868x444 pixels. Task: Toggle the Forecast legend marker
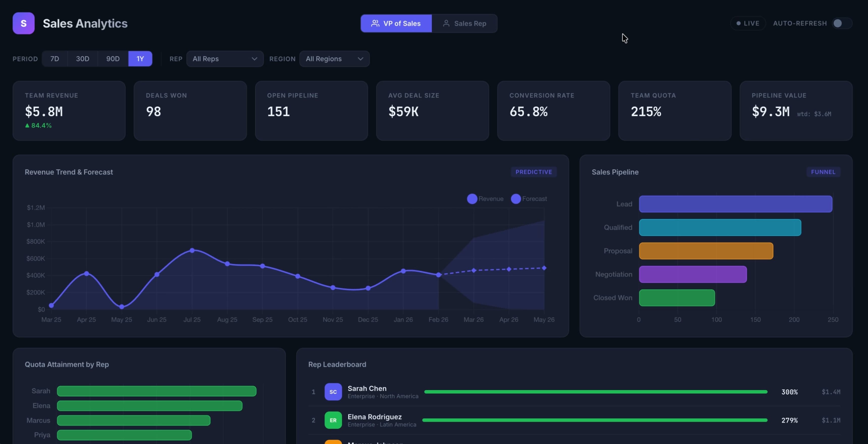[x=516, y=199]
